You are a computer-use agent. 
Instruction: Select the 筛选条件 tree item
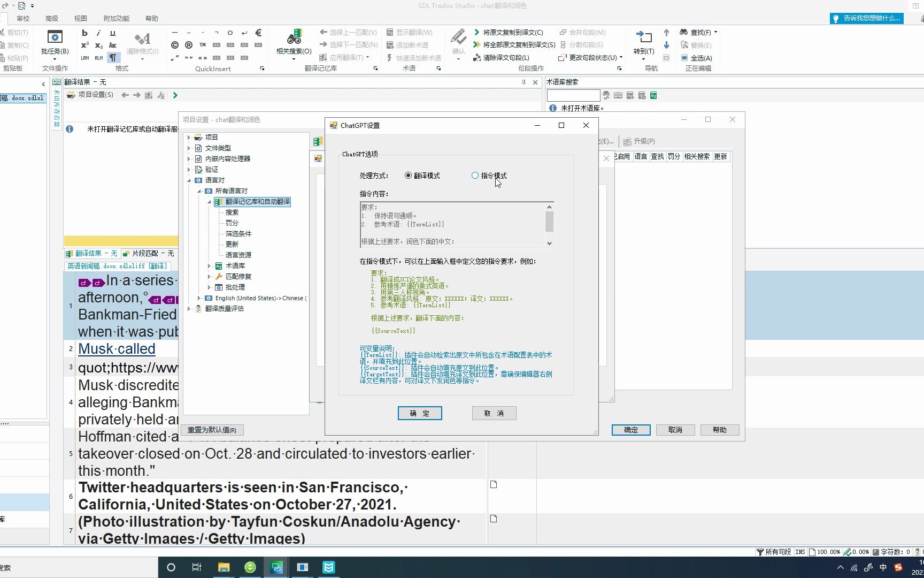(238, 234)
